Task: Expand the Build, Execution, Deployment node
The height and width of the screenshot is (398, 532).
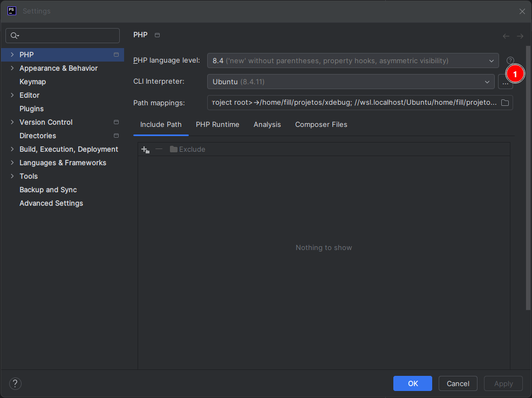Action: (x=12, y=150)
